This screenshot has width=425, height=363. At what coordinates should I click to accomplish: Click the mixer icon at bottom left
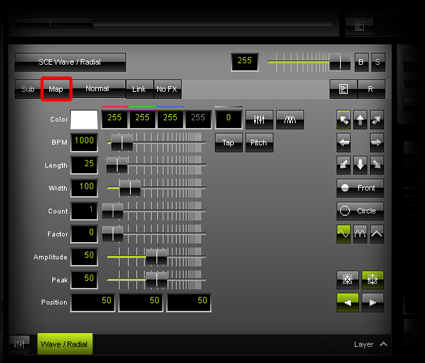tap(19, 344)
